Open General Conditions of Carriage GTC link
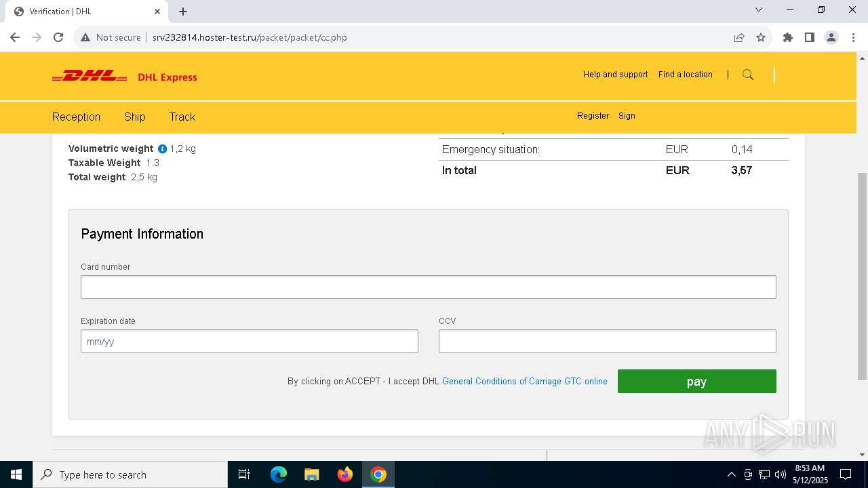 tap(525, 381)
